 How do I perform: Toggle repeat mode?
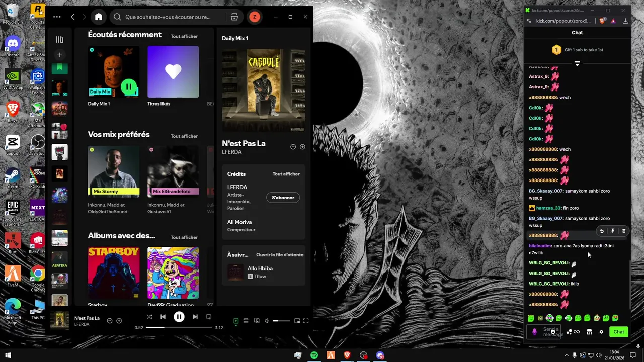point(208,317)
